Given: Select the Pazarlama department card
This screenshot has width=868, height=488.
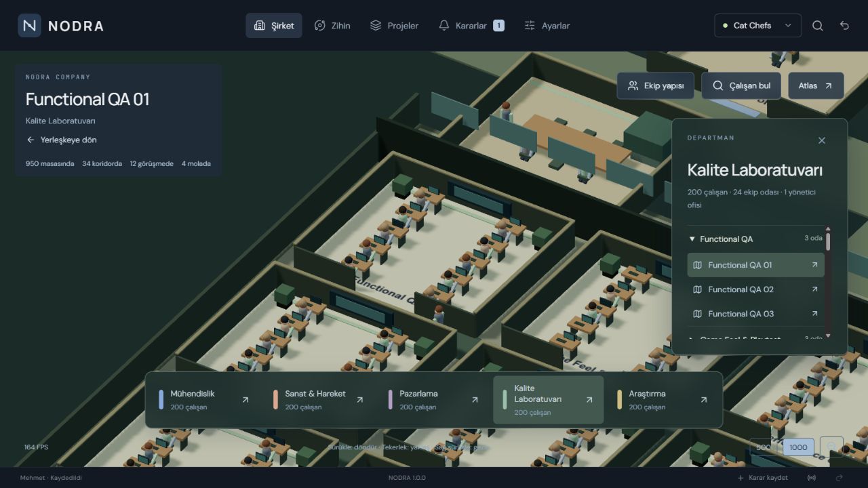Looking at the screenshot, I should (433, 400).
